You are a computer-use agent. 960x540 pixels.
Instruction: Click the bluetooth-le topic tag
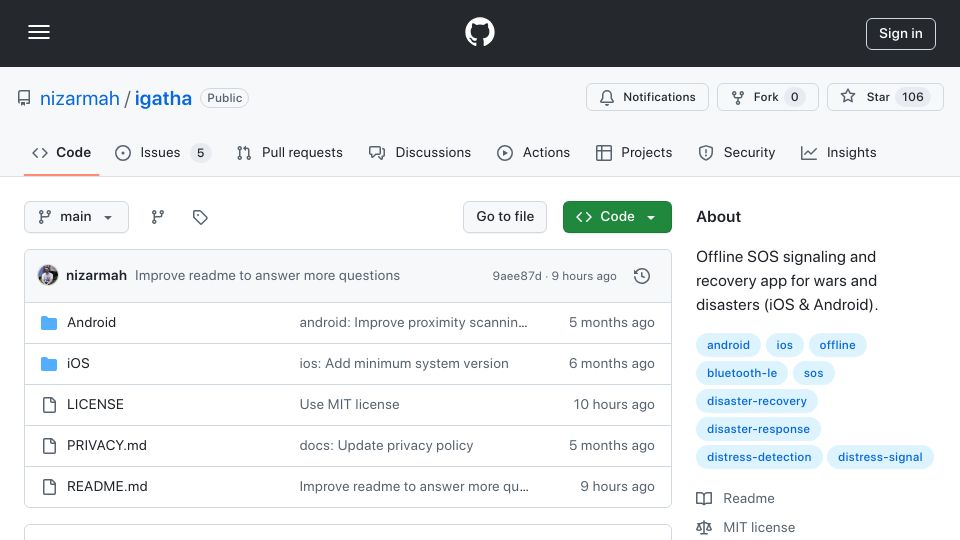coord(741,373)
